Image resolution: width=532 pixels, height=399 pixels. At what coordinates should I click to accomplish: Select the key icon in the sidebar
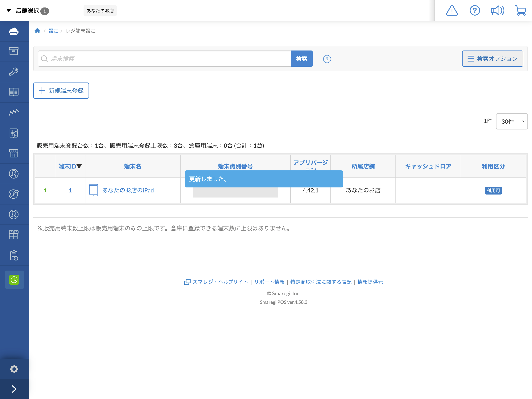point(14,71)
